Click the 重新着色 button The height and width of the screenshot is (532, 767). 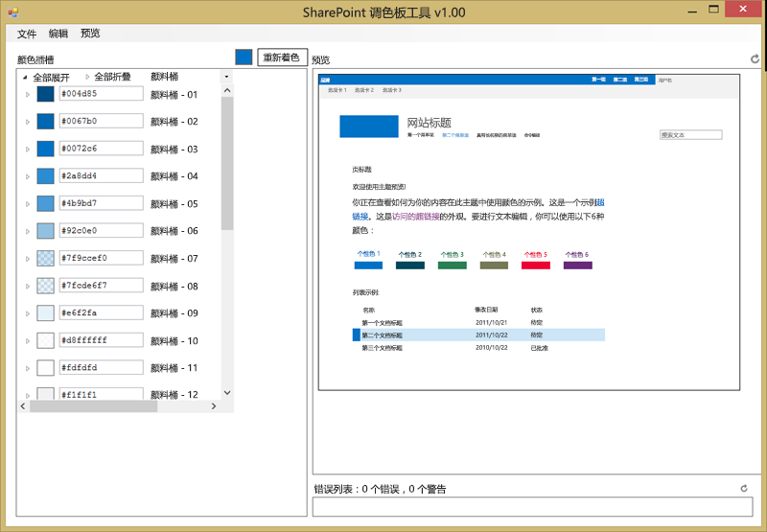282,58
